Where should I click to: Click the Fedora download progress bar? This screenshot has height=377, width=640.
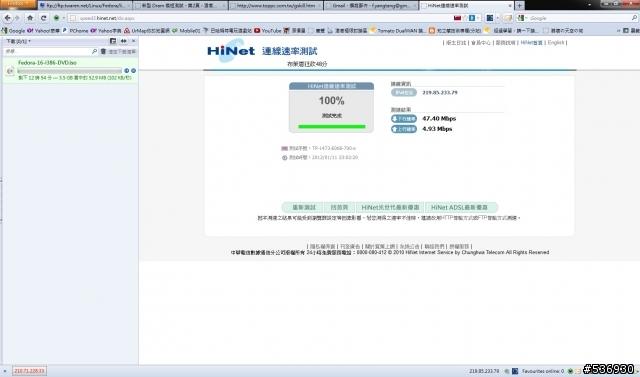coord(70,71)
